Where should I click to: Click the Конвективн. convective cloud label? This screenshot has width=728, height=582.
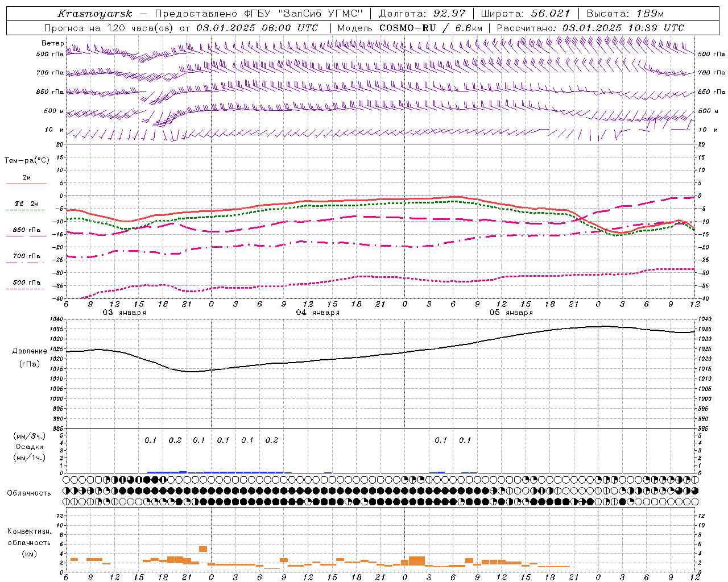(29, 531)
